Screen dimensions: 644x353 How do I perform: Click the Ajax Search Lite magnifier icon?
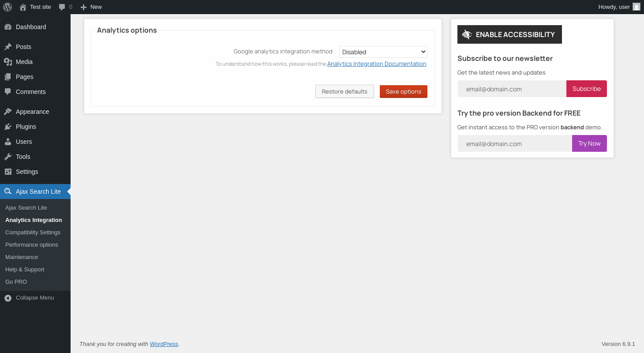point(8,192)
